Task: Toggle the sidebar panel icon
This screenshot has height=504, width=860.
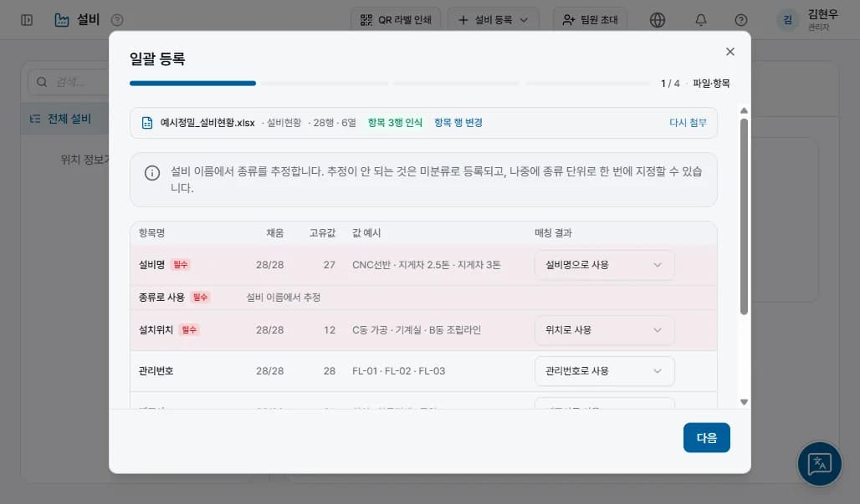Action: [x=27, y=20]
